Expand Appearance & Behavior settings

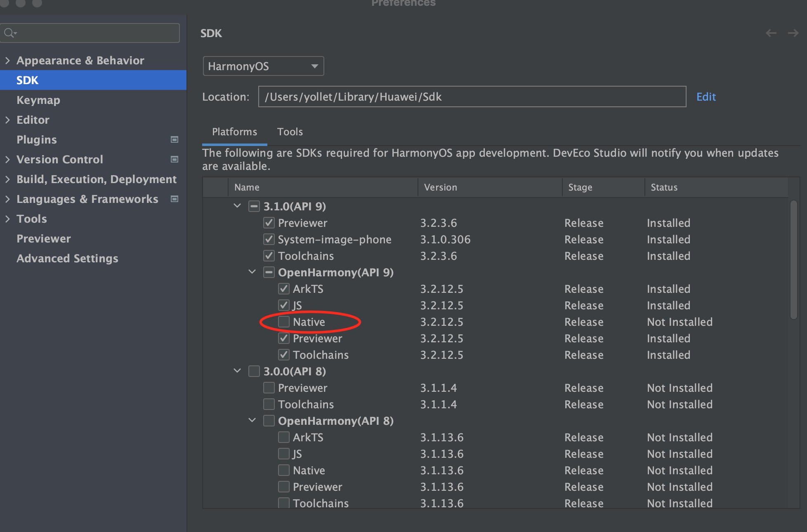pyautogui.click(x=7, y=61)
